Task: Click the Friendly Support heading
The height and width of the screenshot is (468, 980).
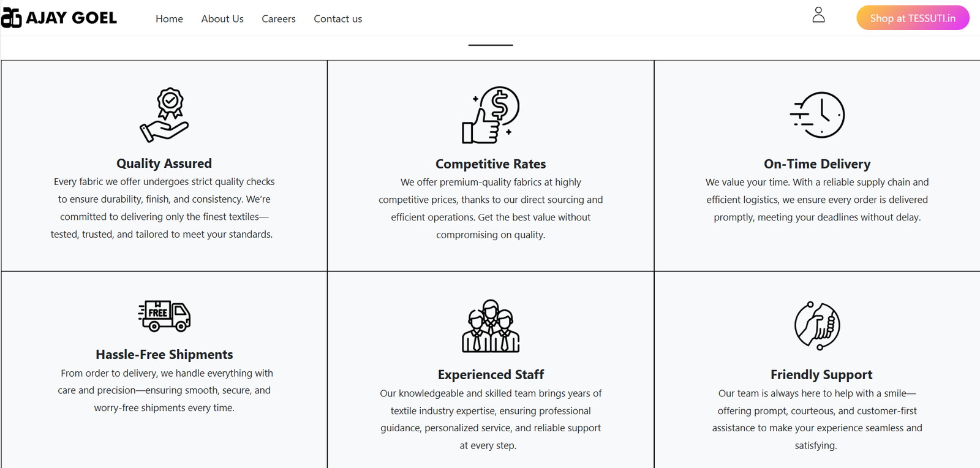Action: coord(821,375)
